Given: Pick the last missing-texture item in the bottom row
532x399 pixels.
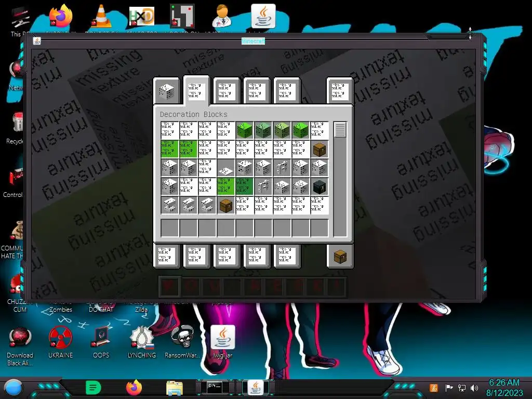Looking at the screenshot, I should (x=320, y=205).
